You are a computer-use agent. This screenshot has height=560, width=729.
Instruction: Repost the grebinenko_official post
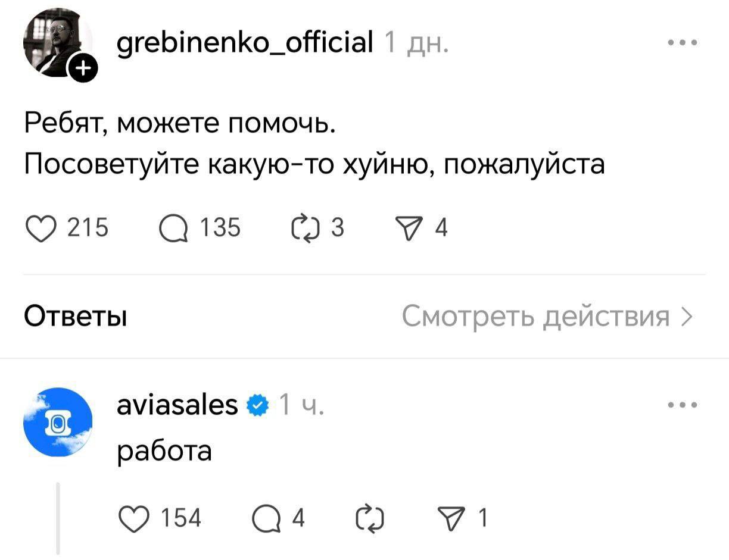(x=304, y=227)
